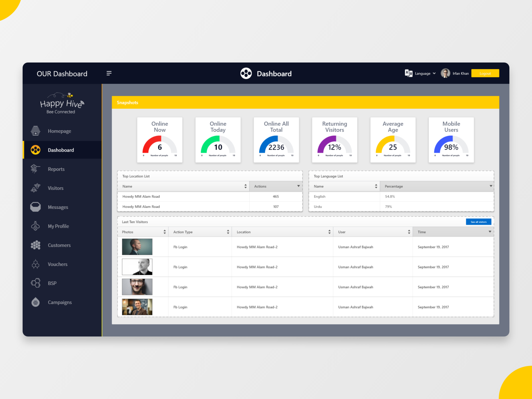Click the Homepage beehive icon
The height and width of the screenshot is (399, 532).
coord(35,131)
